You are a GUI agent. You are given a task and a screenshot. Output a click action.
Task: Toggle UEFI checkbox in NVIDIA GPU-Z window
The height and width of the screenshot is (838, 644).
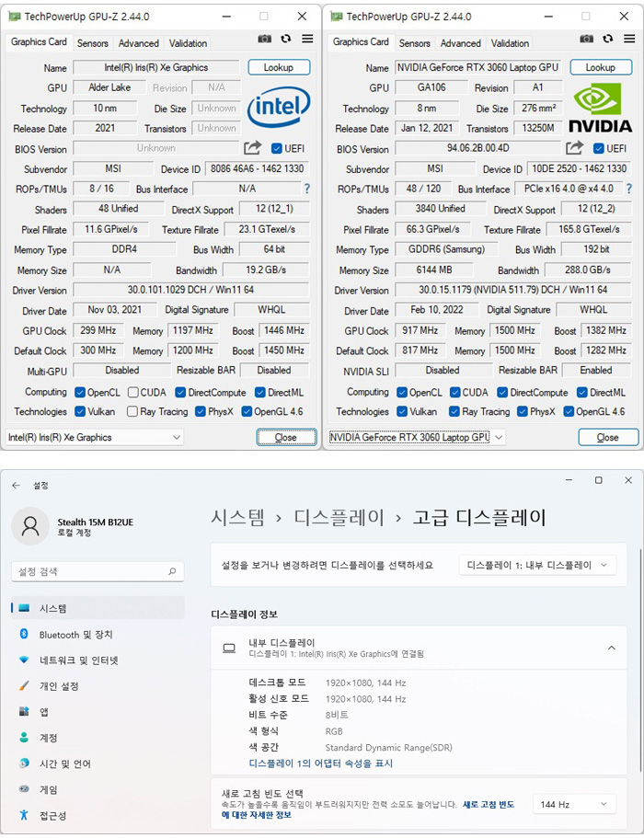[599, 148]
